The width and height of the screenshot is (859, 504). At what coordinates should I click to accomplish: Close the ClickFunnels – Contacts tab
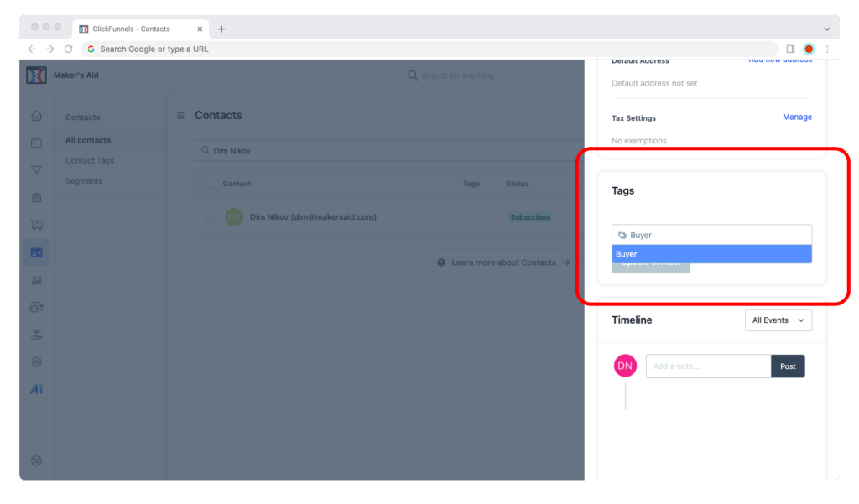(200, 29)
